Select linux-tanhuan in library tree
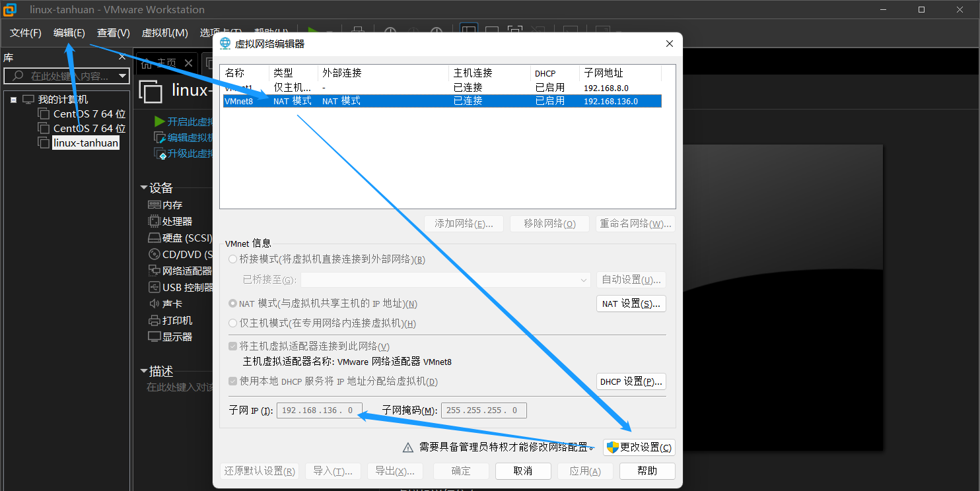This screenshot has height=491, width=980. coord(86,143)
